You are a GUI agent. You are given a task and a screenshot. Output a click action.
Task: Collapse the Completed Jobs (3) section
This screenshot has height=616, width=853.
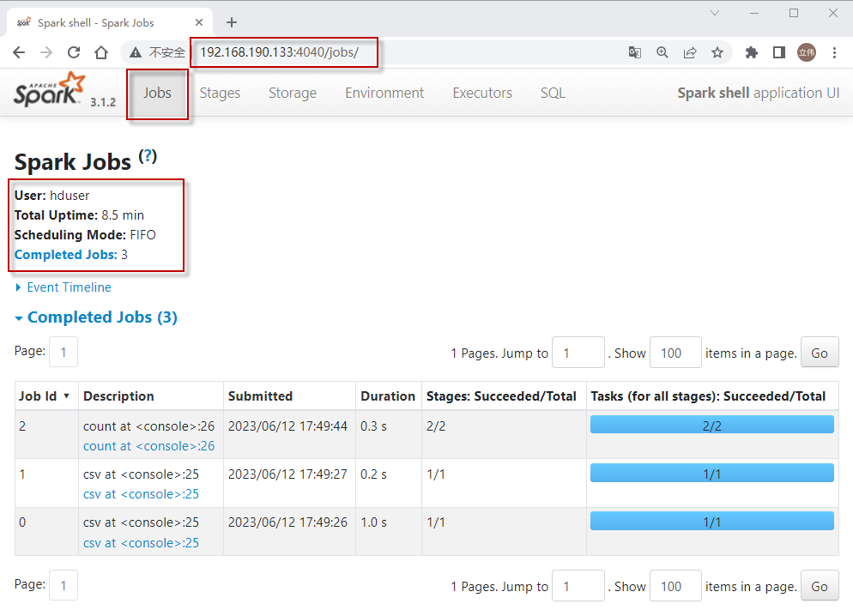coord(96,317)
